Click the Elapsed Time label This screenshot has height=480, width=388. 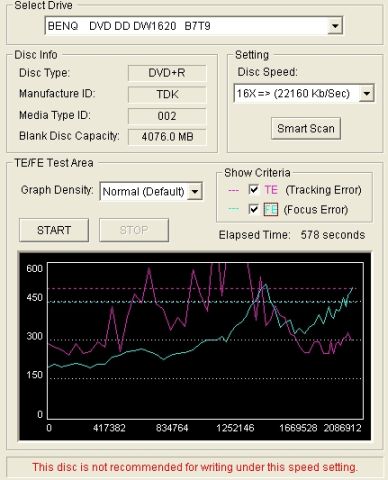coord(255,235)
